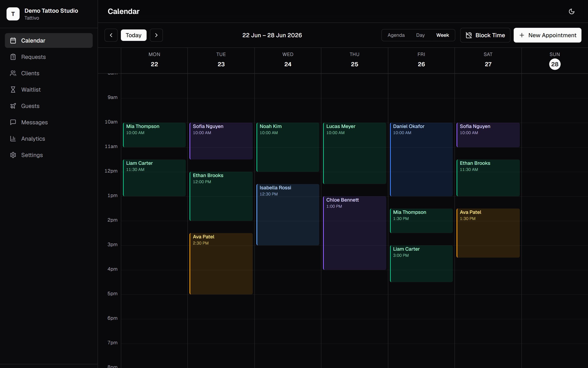Click the Messages chat bubble icon
The width and height of the screenshot is (588, 368).
click(13, 122)
